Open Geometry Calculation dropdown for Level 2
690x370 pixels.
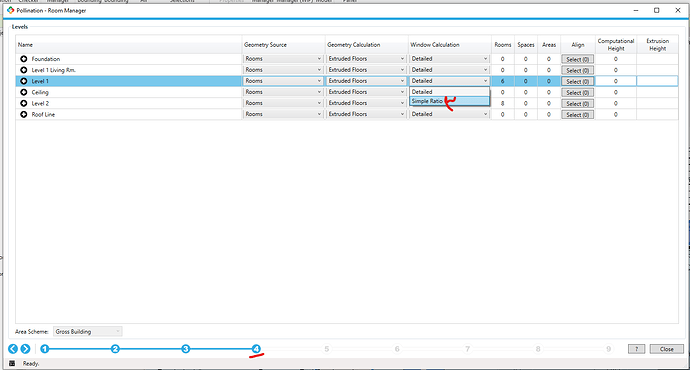[x=366, y=103]
